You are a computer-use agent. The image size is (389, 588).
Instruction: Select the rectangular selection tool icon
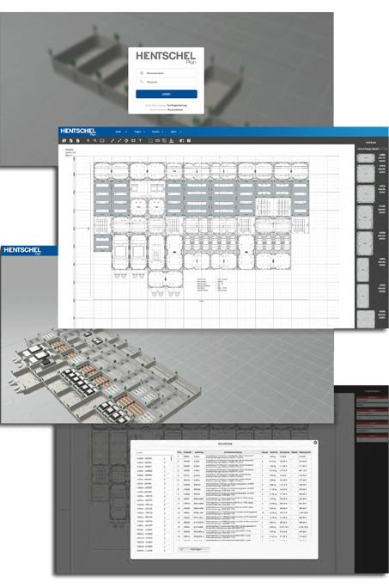[x=150, y=141]
